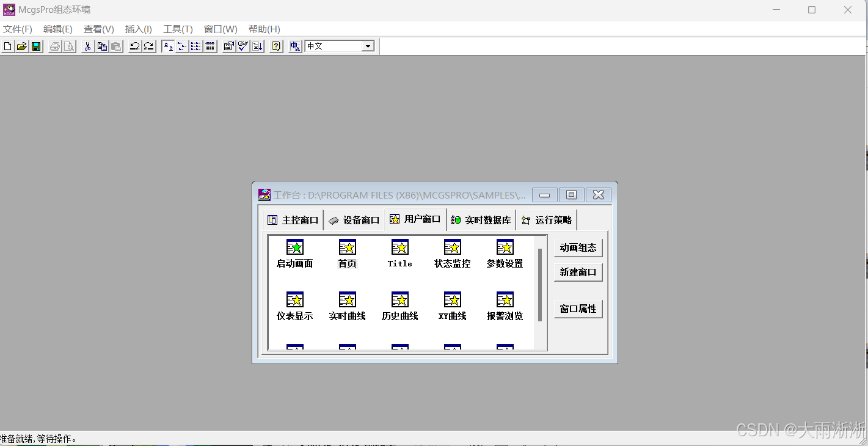Switch to the 主控窗口 tab
This screenshot has width=868, height=446.
click(x=293, y=220)
